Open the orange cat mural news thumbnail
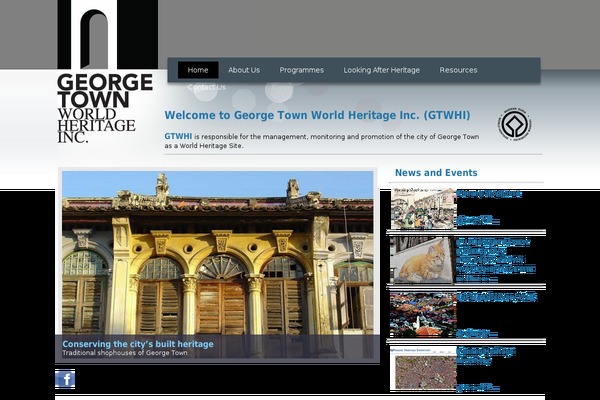The image size is (600, 400). click(x=421, y=260)
